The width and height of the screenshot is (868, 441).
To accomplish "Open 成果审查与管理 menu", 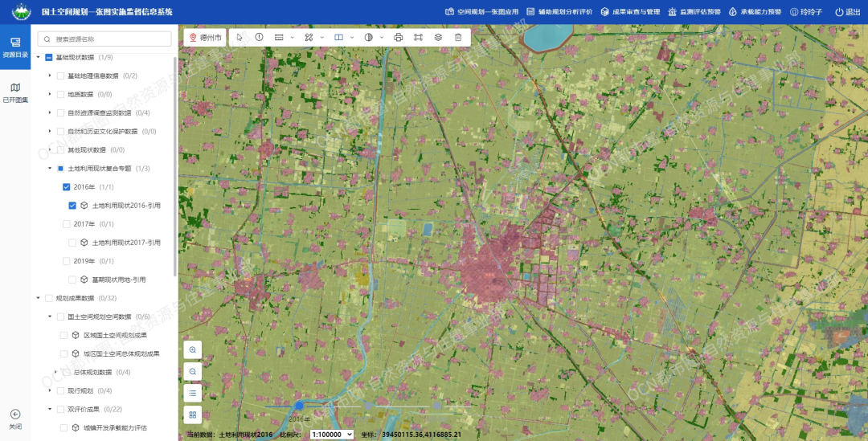I will point(630,11).
